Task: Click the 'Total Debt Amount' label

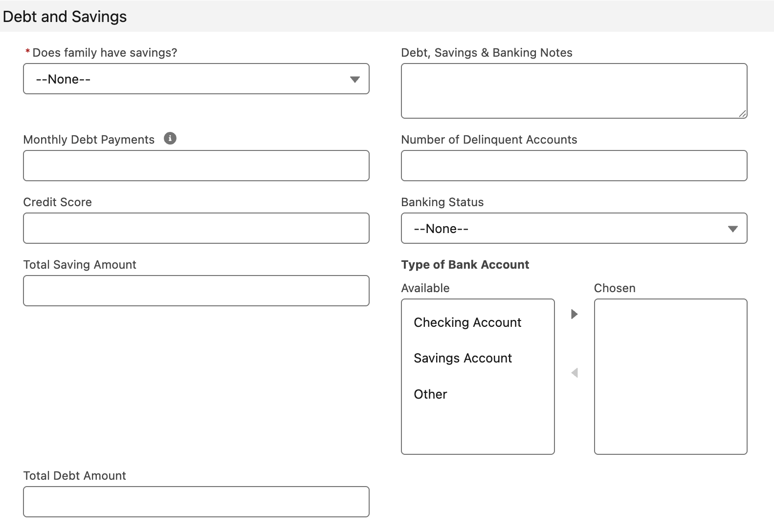Action: [x=74, y=476]
